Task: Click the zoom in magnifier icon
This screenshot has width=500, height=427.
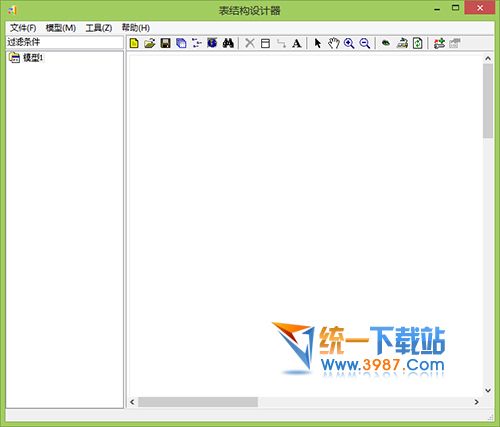Action: coord(349,43)
